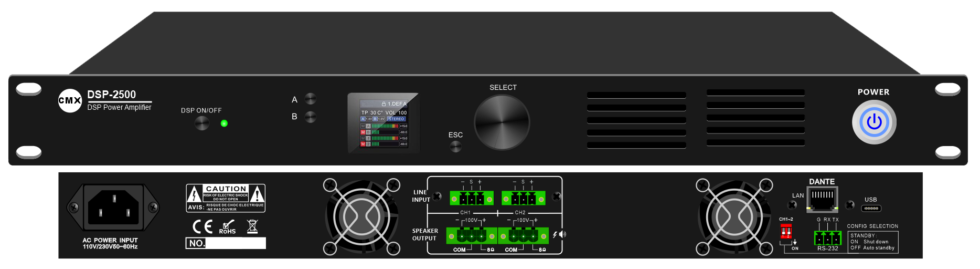Click the right rear cooling fan
The width and height of the screenshot is (980, 269).
(734, 216)
